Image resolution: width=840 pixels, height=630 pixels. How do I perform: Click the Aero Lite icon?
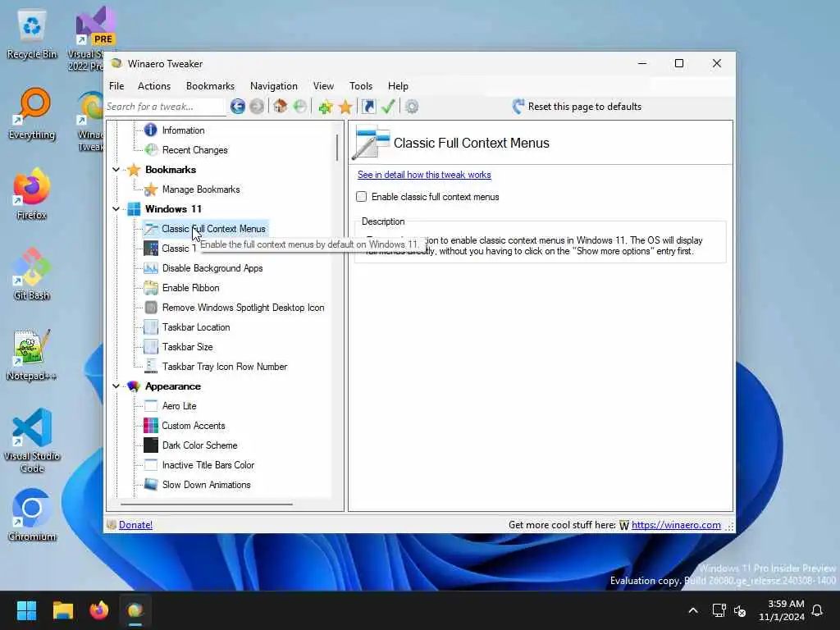pos(151,406)
